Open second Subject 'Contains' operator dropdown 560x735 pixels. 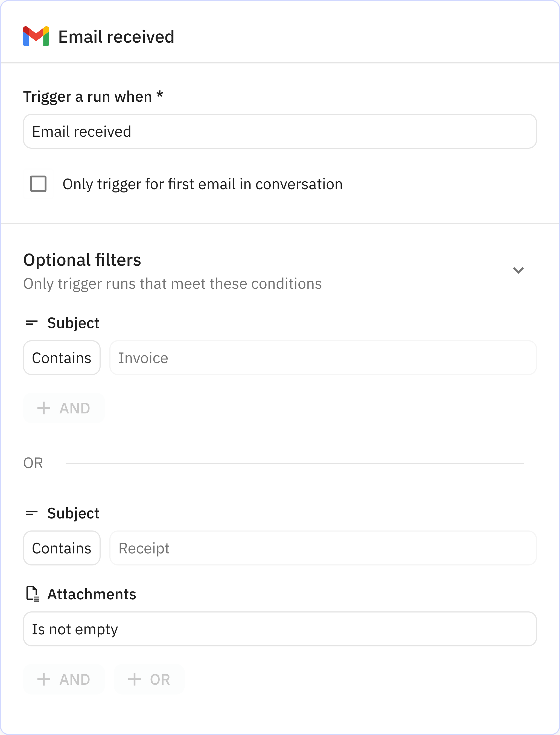[62, 548]
